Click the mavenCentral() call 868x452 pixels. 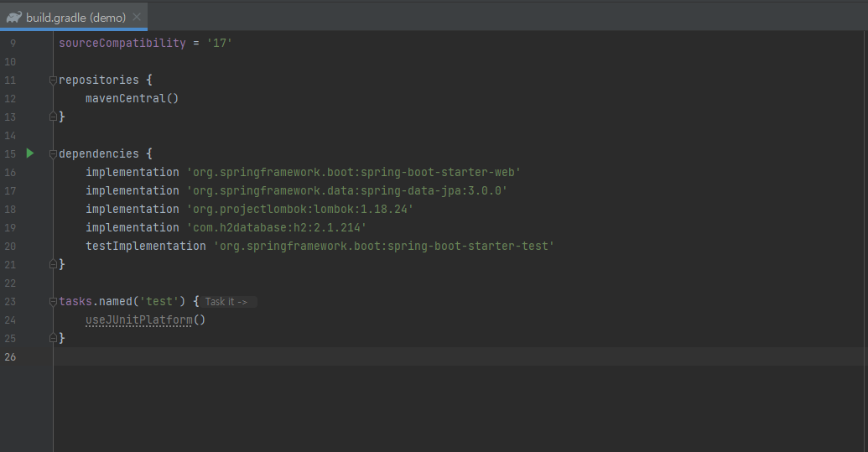[x=132, y=98]
